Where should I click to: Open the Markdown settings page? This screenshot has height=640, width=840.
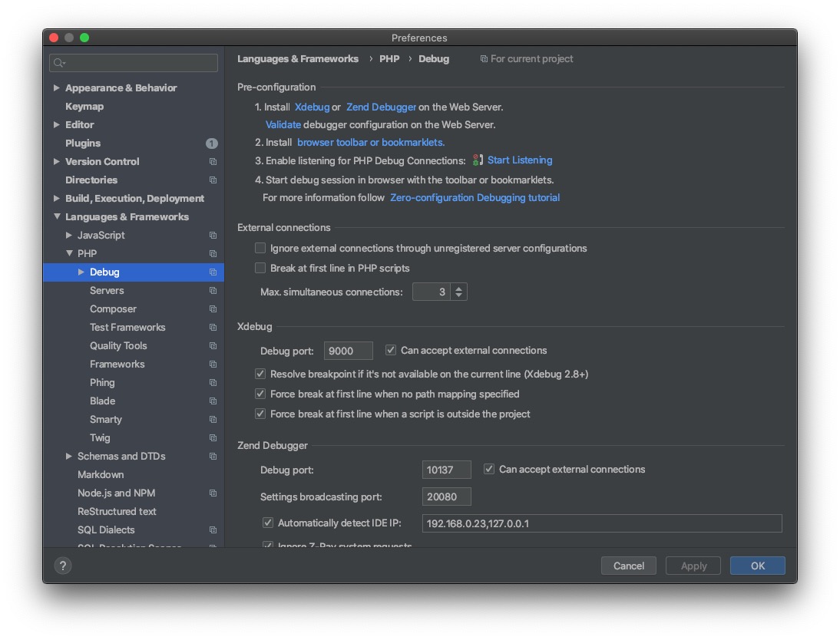[x=100, y=474]
